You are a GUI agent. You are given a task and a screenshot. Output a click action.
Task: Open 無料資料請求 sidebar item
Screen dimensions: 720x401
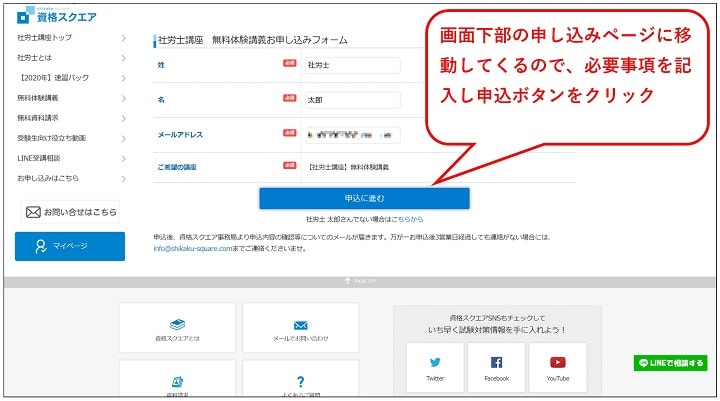tap(38, 118)
